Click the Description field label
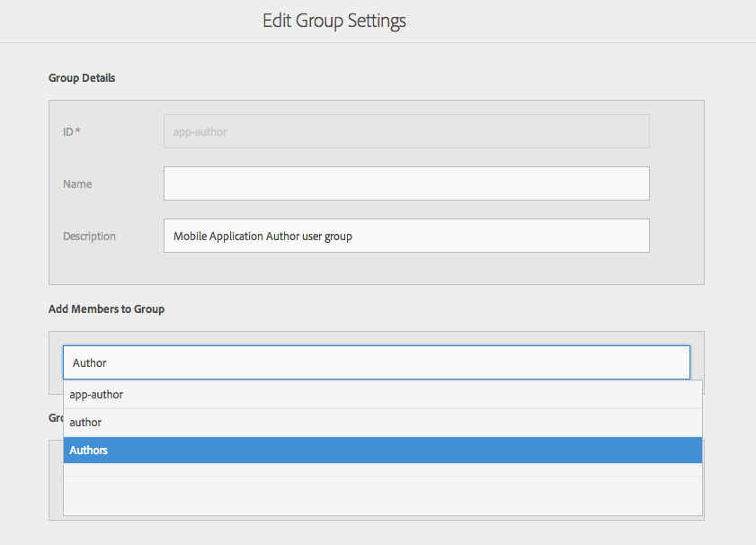The width and height of the screenshot is (756, 545). pyautogui.click(x=89, y=237)
